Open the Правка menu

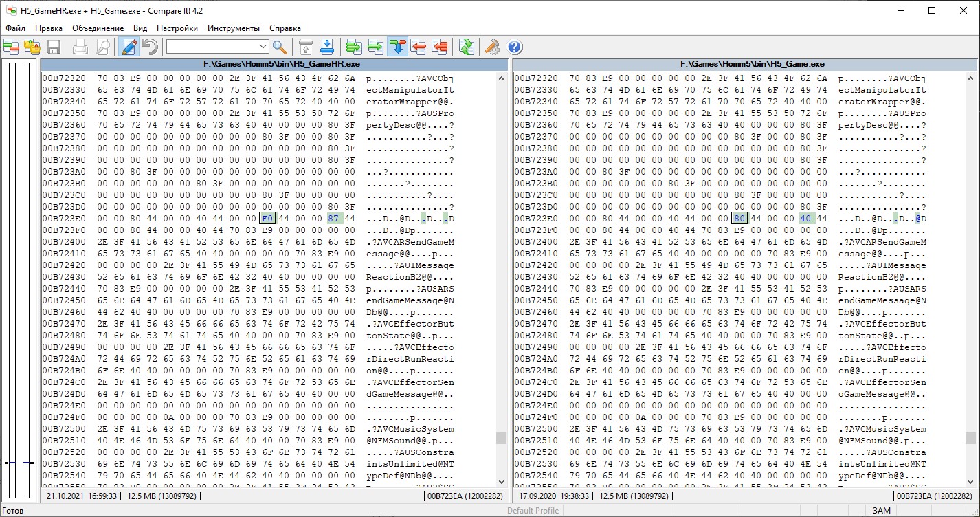click(49, 28)
